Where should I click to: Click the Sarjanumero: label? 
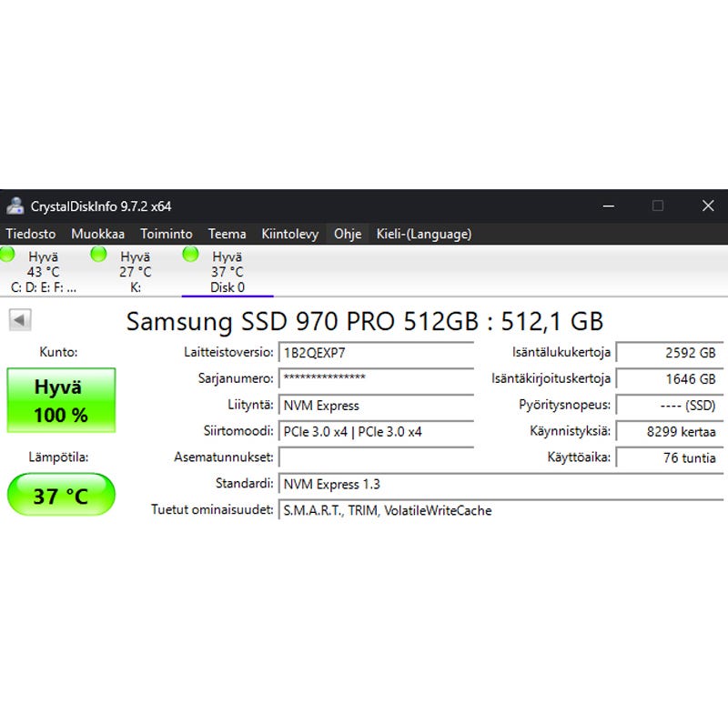236,378
